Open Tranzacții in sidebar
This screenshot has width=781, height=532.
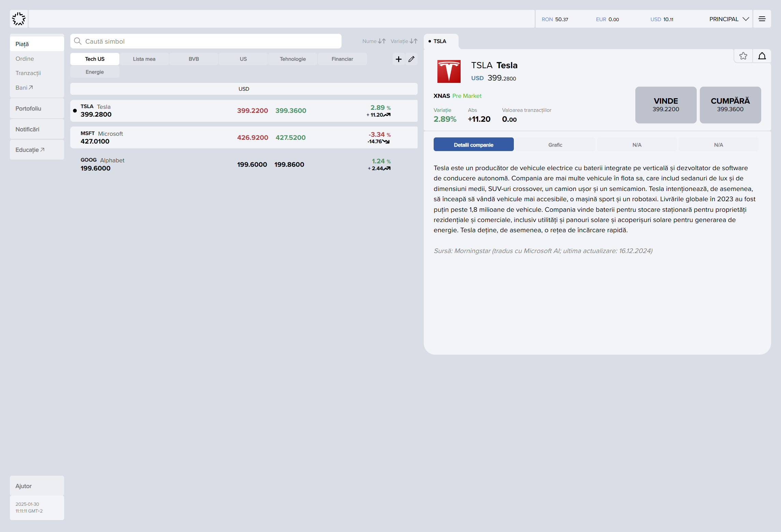point(37,73)
